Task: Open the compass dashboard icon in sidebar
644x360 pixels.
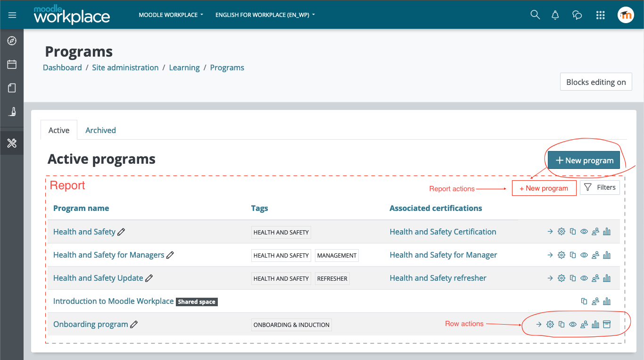Action: coord(12,41)
